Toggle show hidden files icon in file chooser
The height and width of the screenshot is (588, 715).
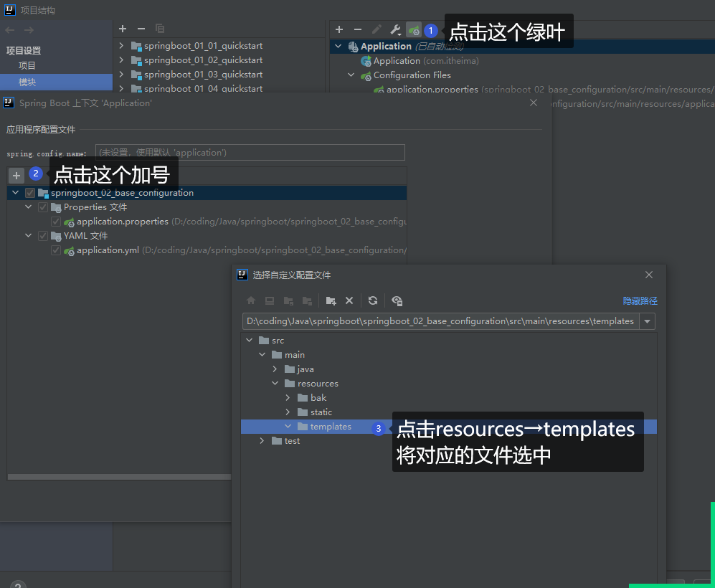coord(397,301)
